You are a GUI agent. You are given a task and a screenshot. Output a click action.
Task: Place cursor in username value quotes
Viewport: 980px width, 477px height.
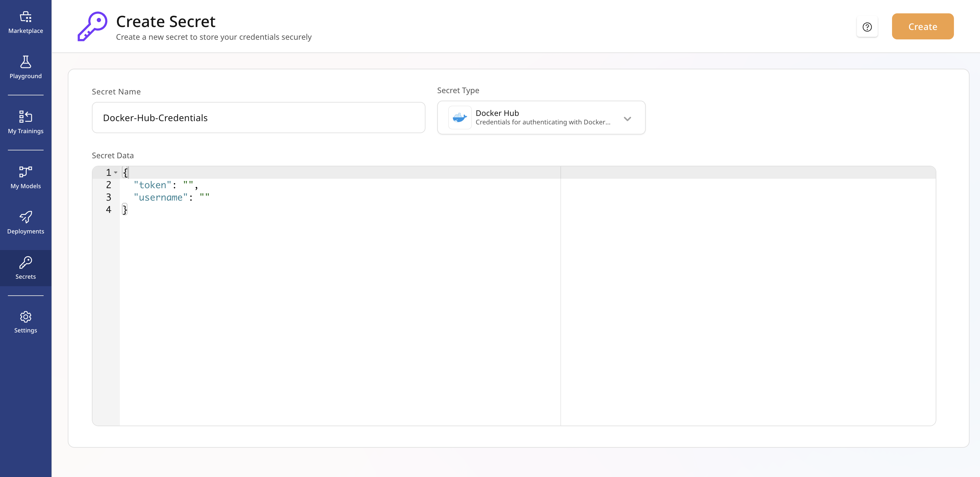click(205, 197)
